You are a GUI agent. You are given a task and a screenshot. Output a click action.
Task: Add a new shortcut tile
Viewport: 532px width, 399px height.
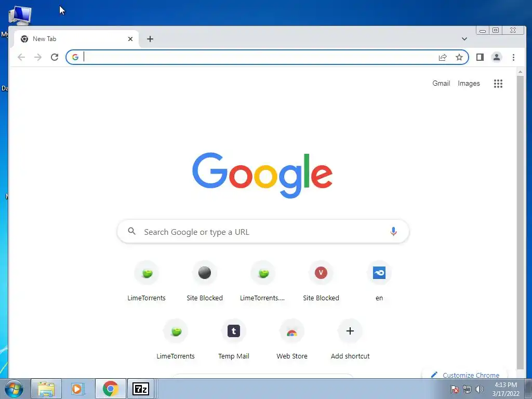click(x=350, y=340)
